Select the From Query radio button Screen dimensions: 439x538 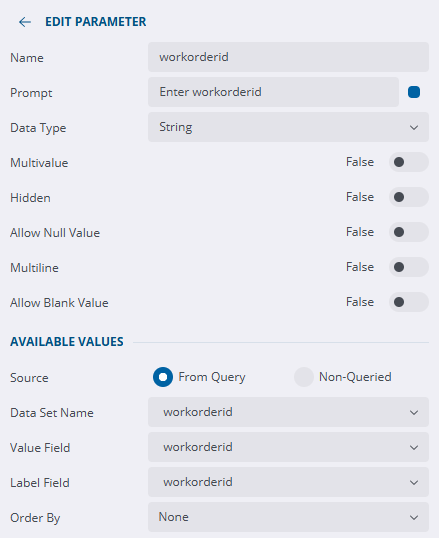pyautogui.click(x=163, y=377)
